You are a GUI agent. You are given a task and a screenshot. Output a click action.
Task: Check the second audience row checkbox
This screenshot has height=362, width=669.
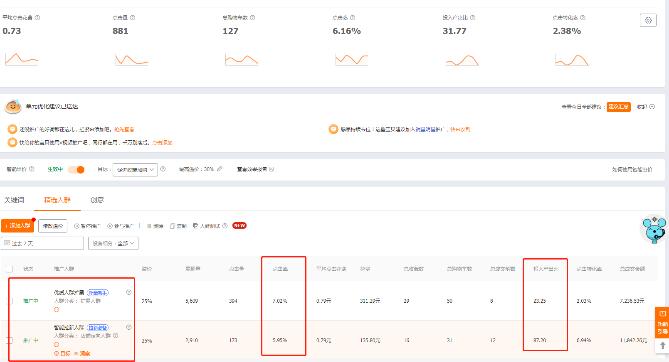pos(9,340)
